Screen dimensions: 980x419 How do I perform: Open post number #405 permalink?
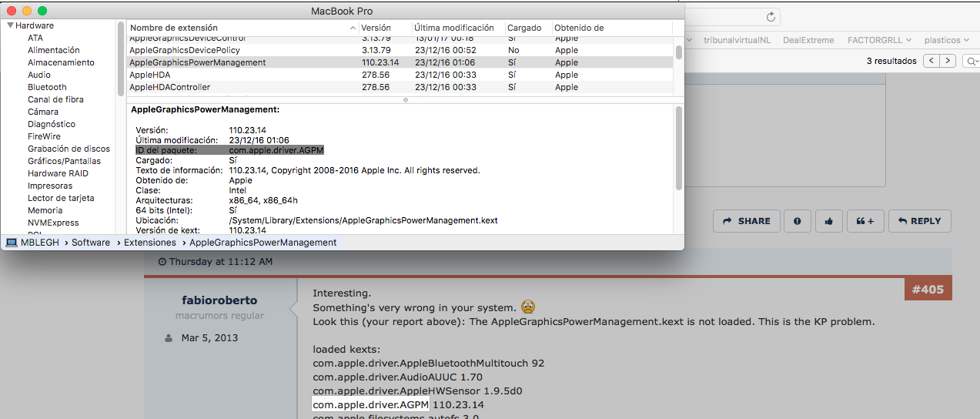coord(928,290)
